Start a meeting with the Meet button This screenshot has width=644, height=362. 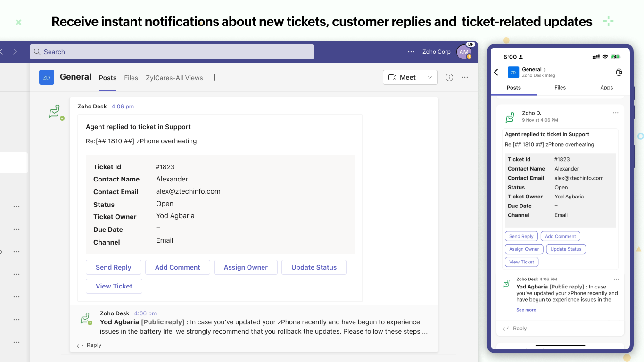(x=402, y=77)
